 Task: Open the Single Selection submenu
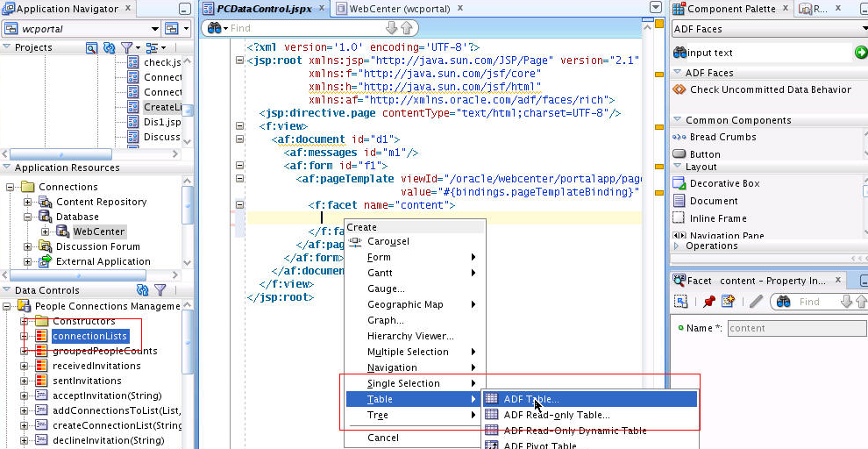(x=416, y=384)
